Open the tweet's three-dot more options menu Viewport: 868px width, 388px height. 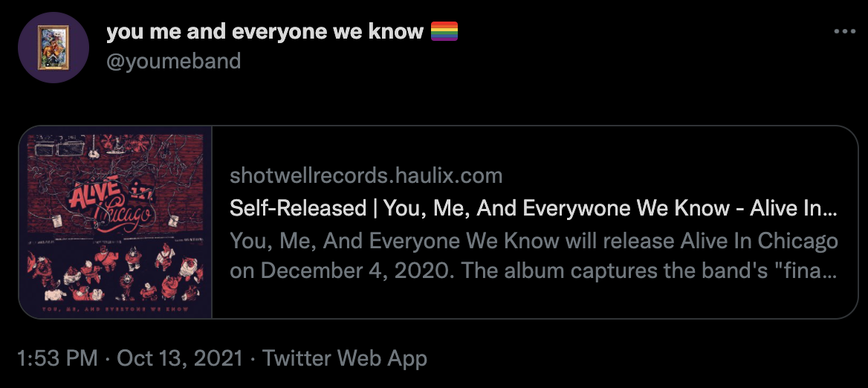point(845,32)
